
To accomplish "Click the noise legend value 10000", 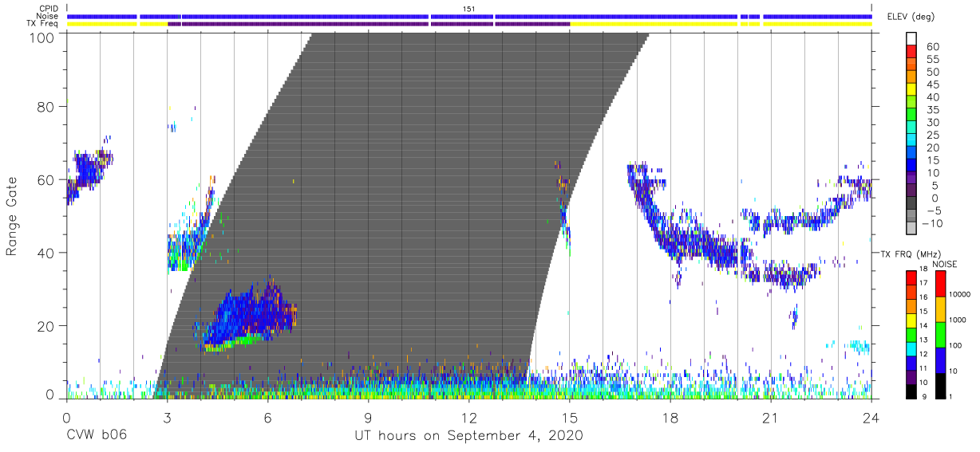I will coord(960,295).
